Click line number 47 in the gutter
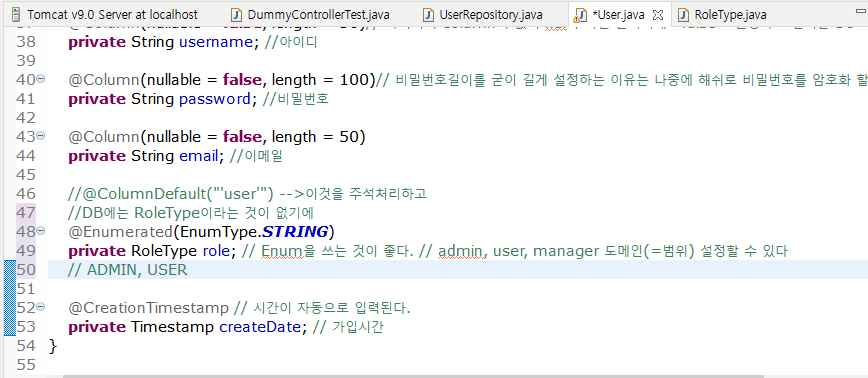The image size is (868, 378). [x=26, y=213]
